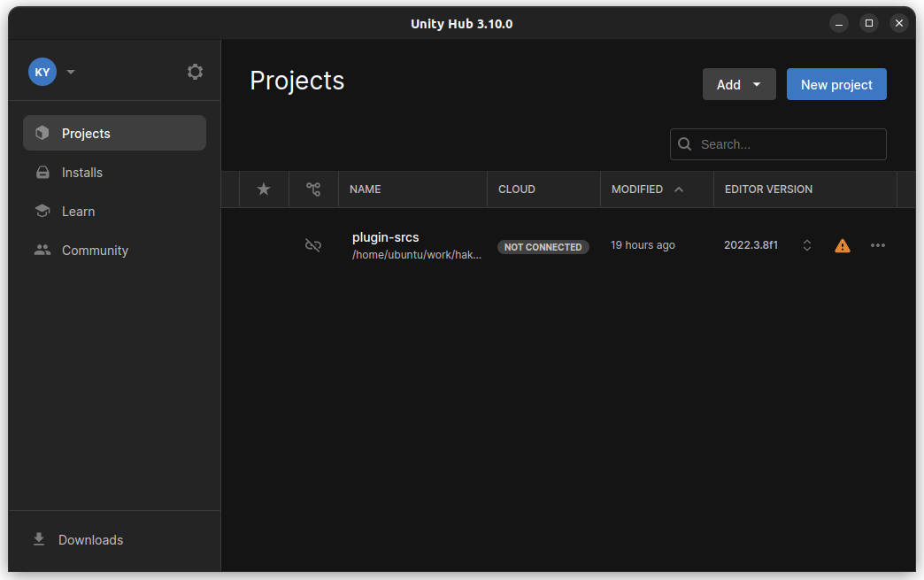Close the Unity Hub window
This screenshot has height=580, width=924.
point(898,24)
